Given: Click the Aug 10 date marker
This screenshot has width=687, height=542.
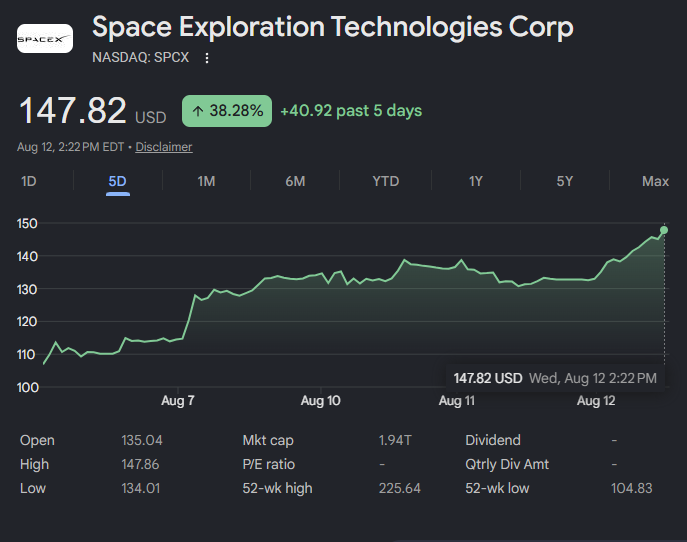Looking at the screenshot, I should (x=320, y=400).
